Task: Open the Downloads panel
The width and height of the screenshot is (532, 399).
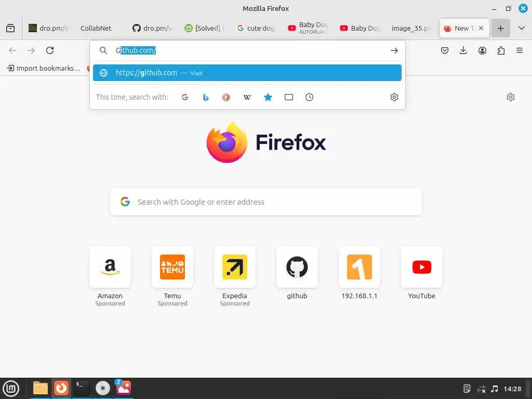Action: 463,50
